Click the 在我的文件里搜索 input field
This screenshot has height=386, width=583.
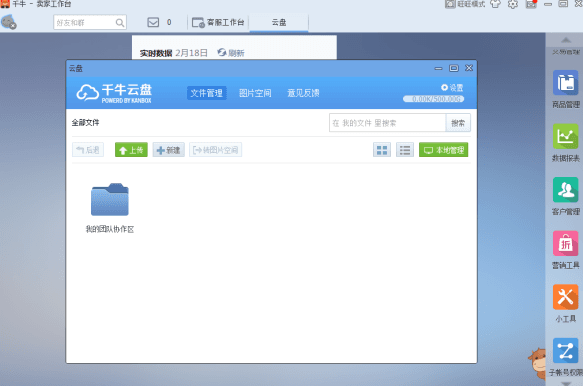point(387,123)
